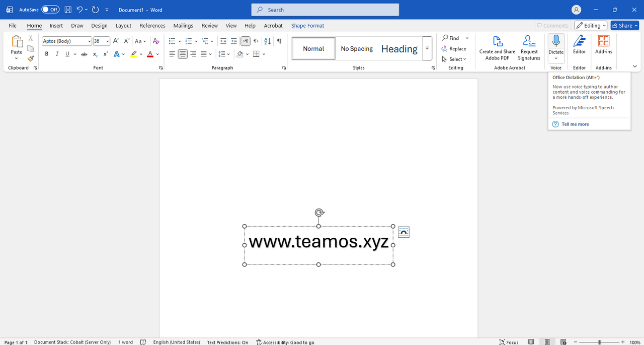Switch to Web Layout view
Image resolution: width=644 pixels, height=345 pixels.
563,342
